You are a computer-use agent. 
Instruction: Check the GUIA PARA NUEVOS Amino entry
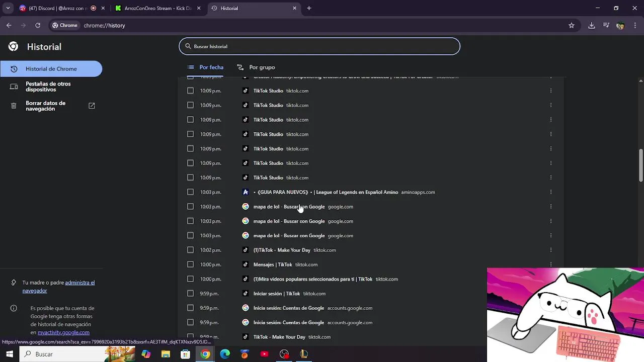(190, 192)
